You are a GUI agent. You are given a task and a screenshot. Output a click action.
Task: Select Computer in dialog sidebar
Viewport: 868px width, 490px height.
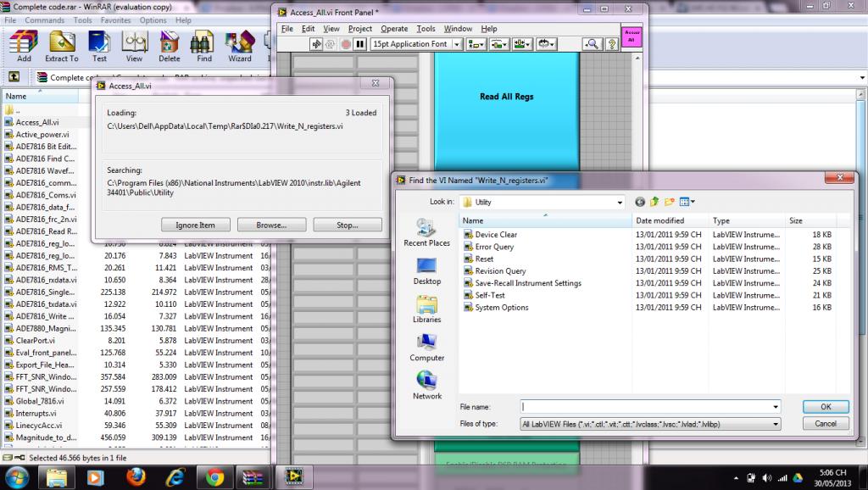coord(426,348)
